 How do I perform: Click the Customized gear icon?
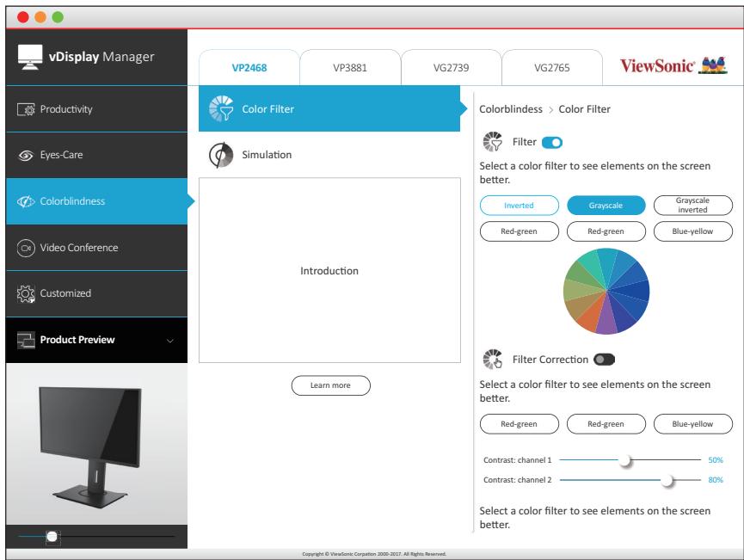26,293
